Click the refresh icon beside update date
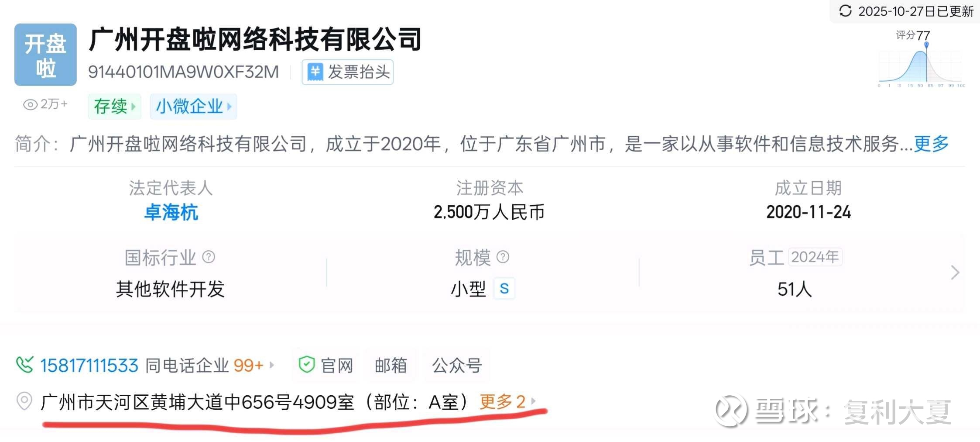Viewport: 980px width, 442px height. point(845,11)
